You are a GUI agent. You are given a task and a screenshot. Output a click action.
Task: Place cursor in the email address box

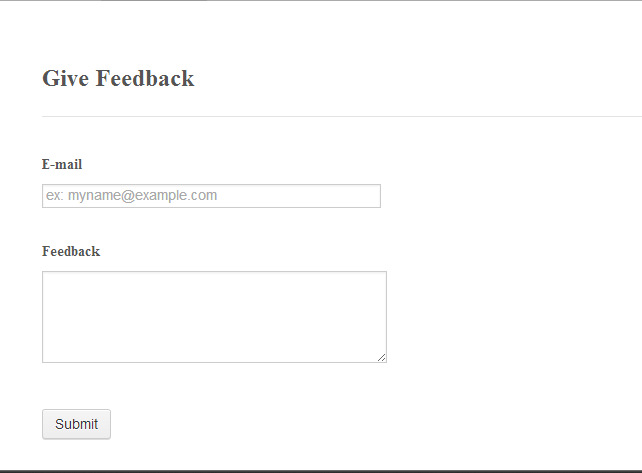pyautogui.click(x=211, y=196)
